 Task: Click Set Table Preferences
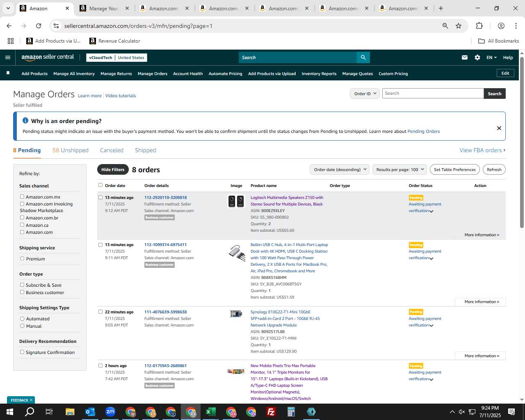(455, 169)
